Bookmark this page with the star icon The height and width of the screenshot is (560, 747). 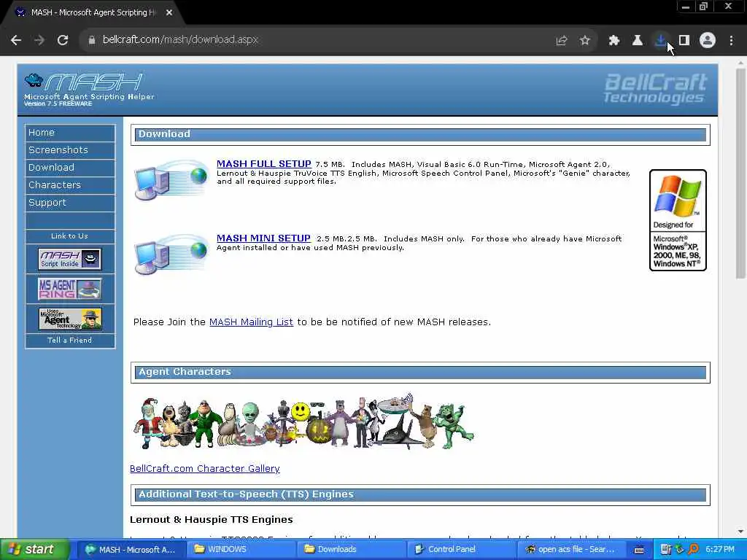pos(585,41)
